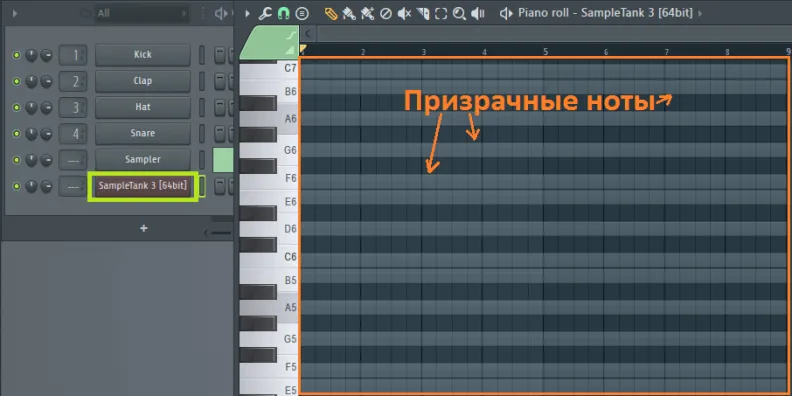This screenshot has width=792, height=396.
Task: Click mixer track number 2 for Clap
Action: (x=73, y=81)
